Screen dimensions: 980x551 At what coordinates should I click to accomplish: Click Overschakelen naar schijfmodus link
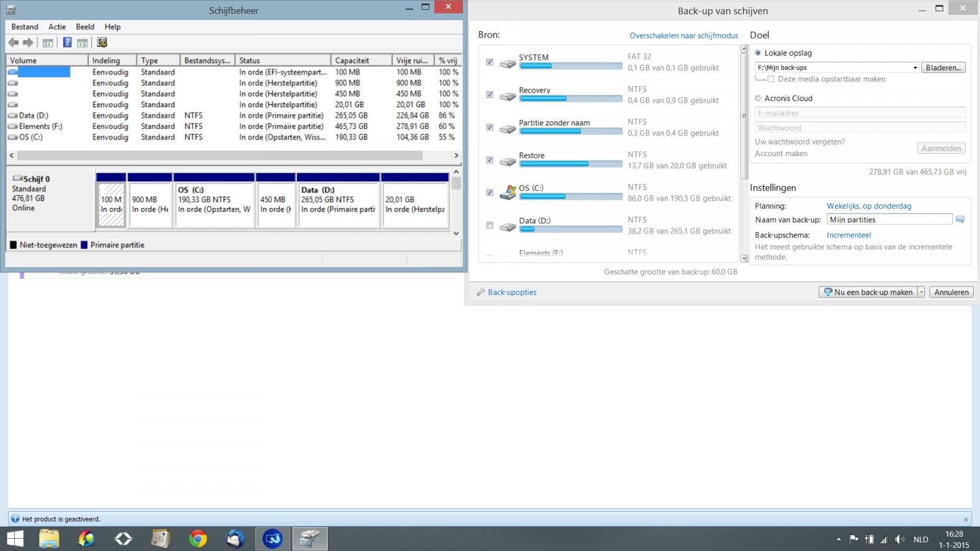tap(684, 36)
